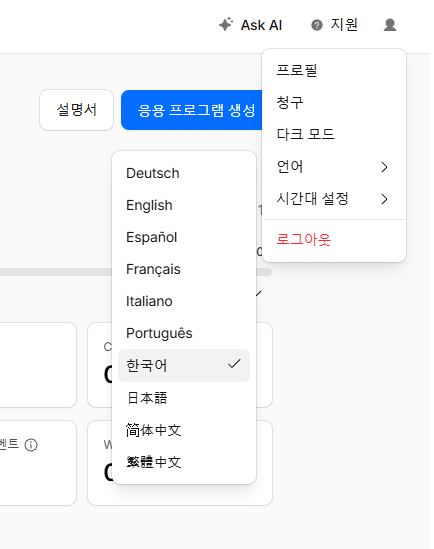Open 청구 billing menu item

tap(334, 102)
